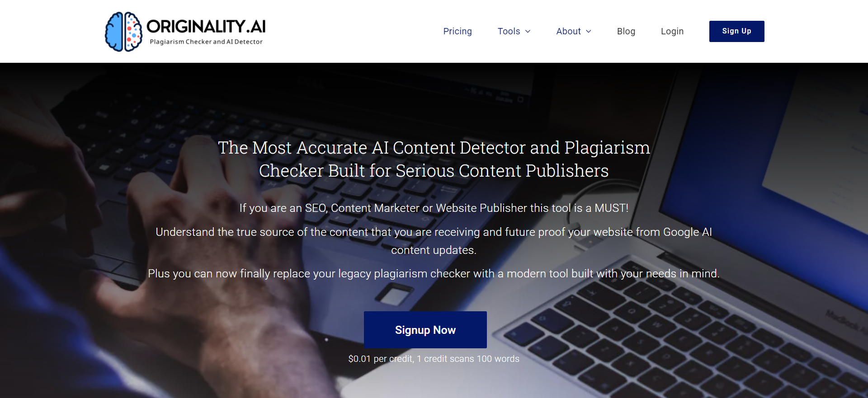Screen dimensions: 868x398
Task: Open the About menu
Action: point(568,31)
